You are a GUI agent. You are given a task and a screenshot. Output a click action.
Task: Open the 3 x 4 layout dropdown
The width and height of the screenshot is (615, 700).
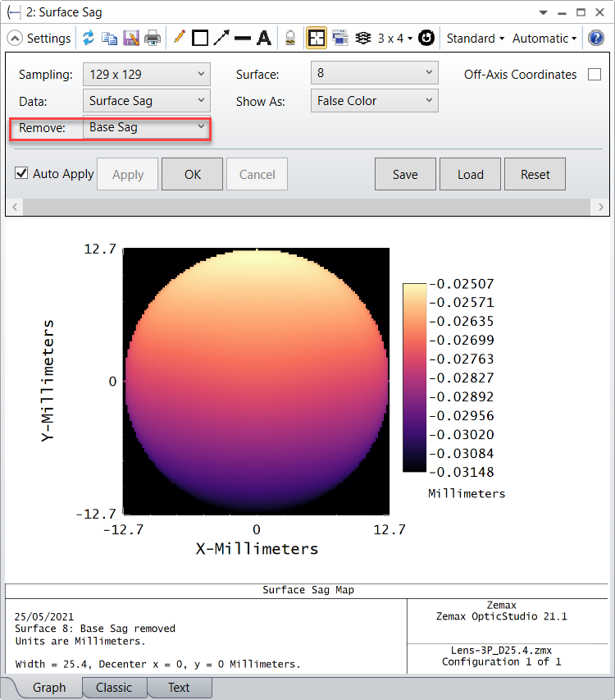click(395, 39)
